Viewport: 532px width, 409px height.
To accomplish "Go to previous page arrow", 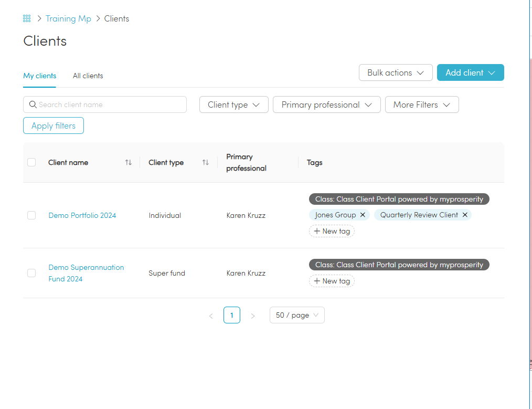I will (x=211, y=316).
